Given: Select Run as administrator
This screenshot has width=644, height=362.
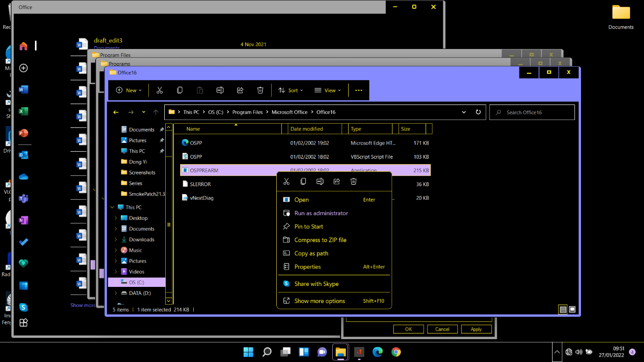Looking at the screenshot, I should click(x=321, y=213).
